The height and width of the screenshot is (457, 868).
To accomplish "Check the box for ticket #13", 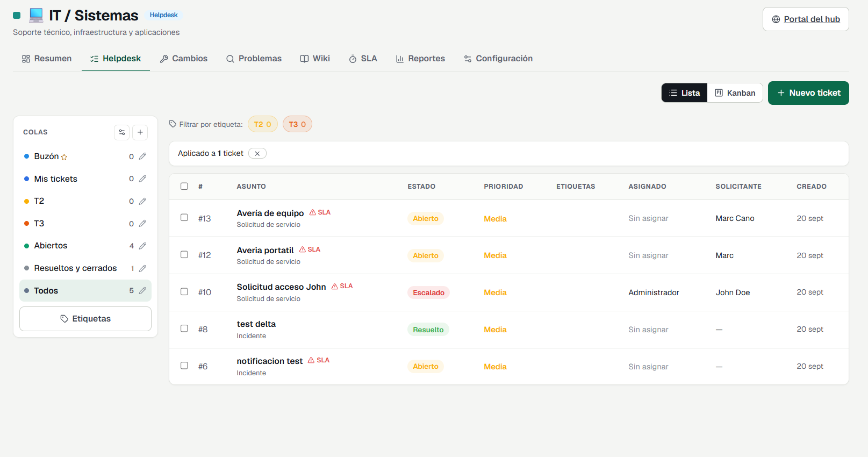I will point(184,218).
